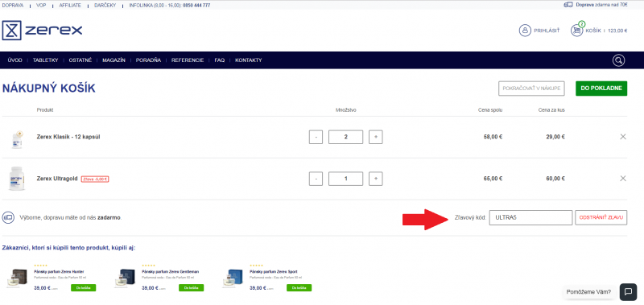Click 58,00 € total price

click(x=493, y=137)
